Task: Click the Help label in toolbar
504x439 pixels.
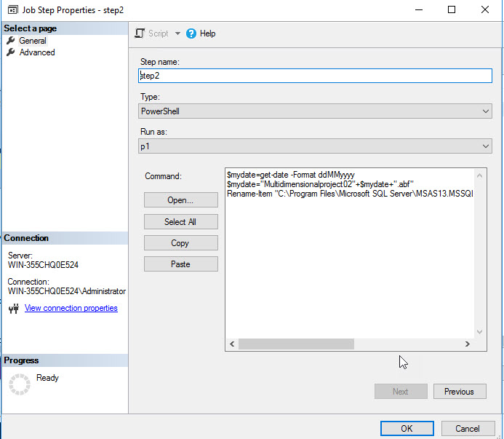Action: [208, 33]
